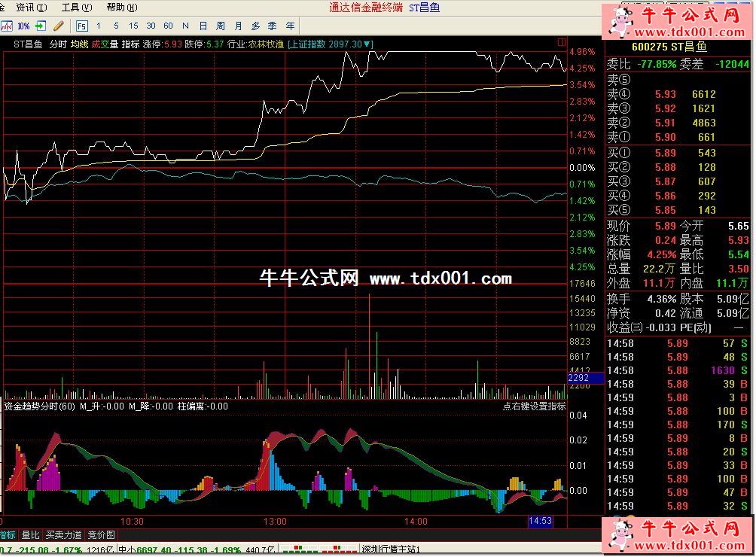This screenshot has height=557, width=756.
Task: Switch to the weekly (周) chart
Action: coord(221,26)
